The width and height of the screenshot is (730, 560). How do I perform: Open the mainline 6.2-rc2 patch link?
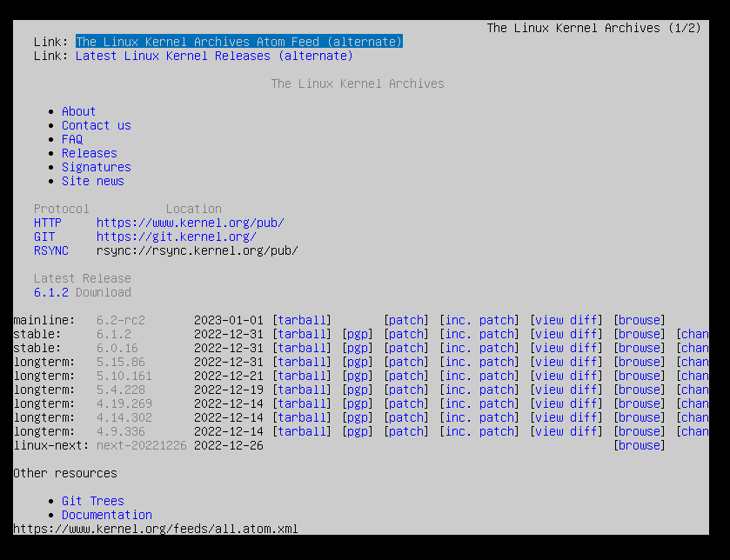pos(406,321)
